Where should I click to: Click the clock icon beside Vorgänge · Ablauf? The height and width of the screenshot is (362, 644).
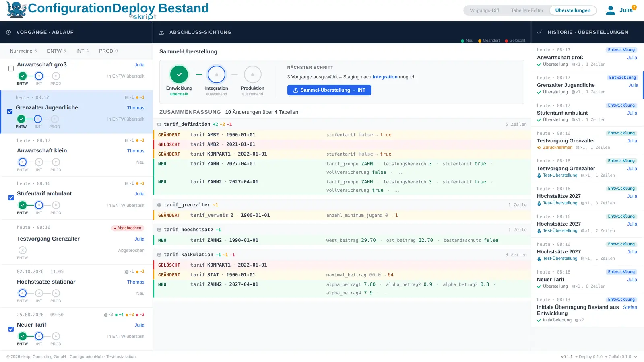tap(8, 32)
